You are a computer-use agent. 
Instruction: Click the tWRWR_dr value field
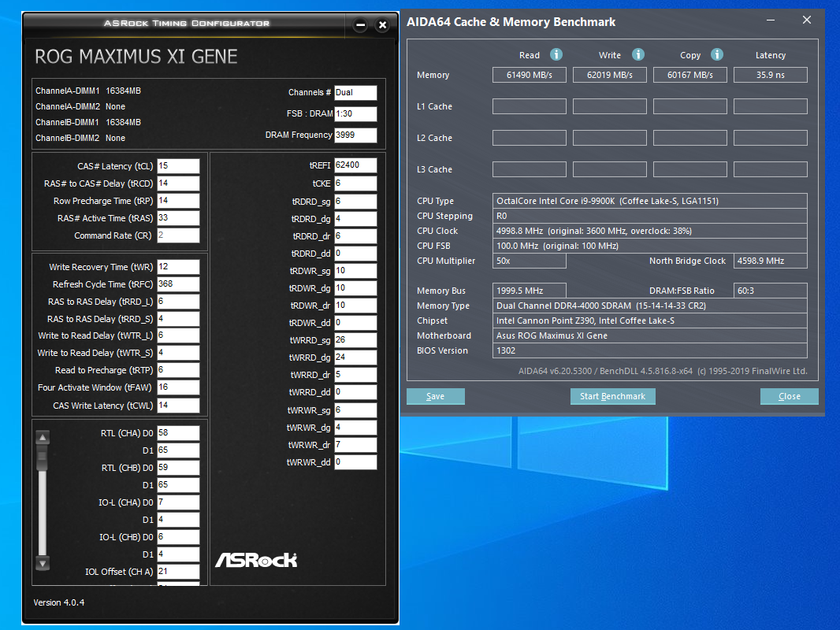[355, 445]
